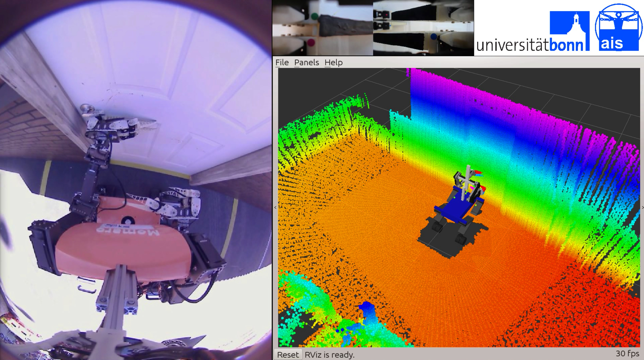Click the right gripper camera thumbnail
The image size is (644, 360).
coord(424,28)
